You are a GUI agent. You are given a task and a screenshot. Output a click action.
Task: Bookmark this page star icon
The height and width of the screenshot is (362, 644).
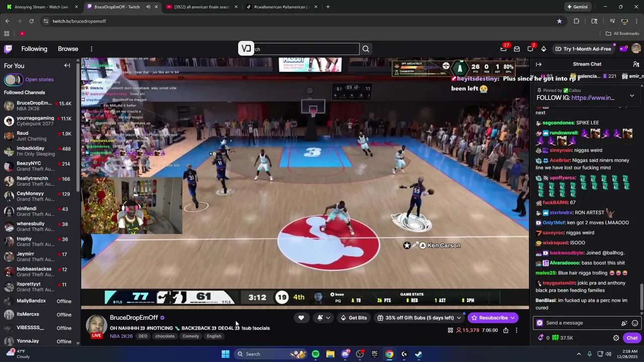[559, 21]
